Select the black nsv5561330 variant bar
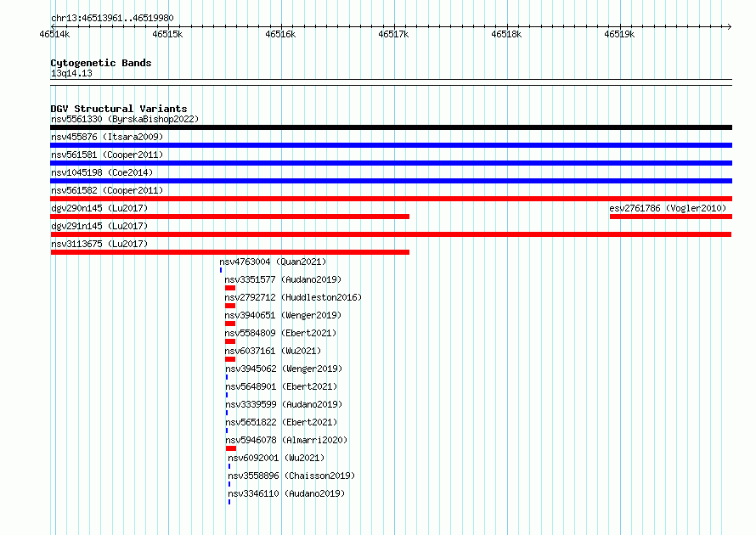The width and height of the screenshot is (756, 535). click(391, 127)
